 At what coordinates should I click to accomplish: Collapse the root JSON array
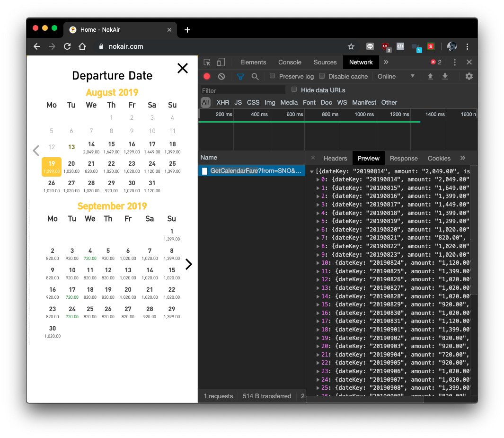[311, 172]
